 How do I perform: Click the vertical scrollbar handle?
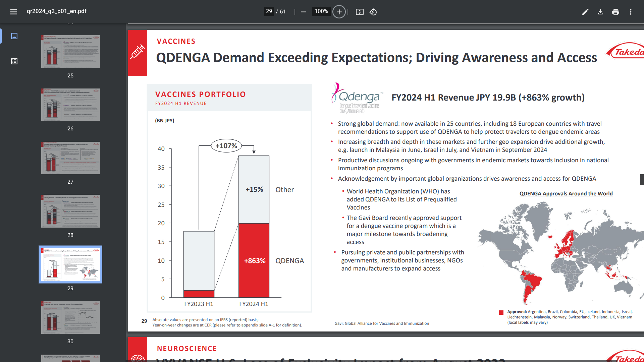pyautogui.click(x=642, y=180)
